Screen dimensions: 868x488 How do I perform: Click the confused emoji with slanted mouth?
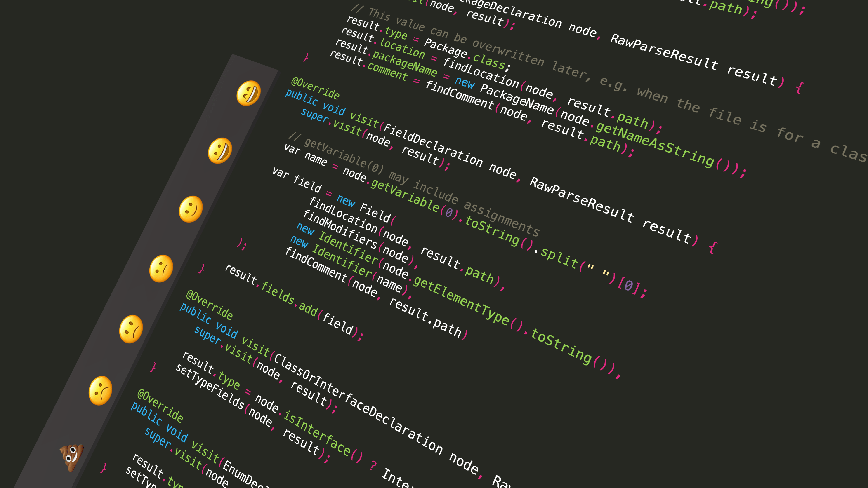pos(161,268)
